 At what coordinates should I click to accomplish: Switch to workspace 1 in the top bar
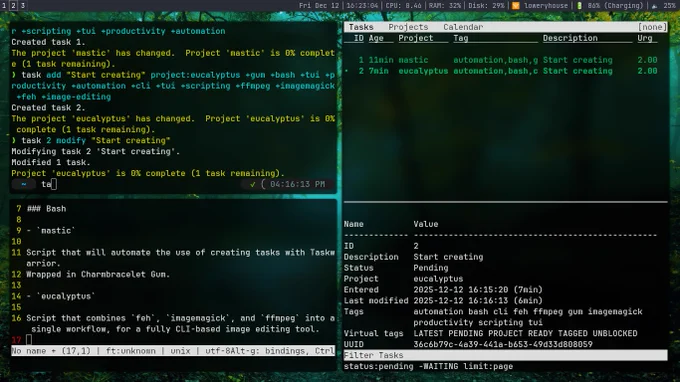[x=4, y=6]
